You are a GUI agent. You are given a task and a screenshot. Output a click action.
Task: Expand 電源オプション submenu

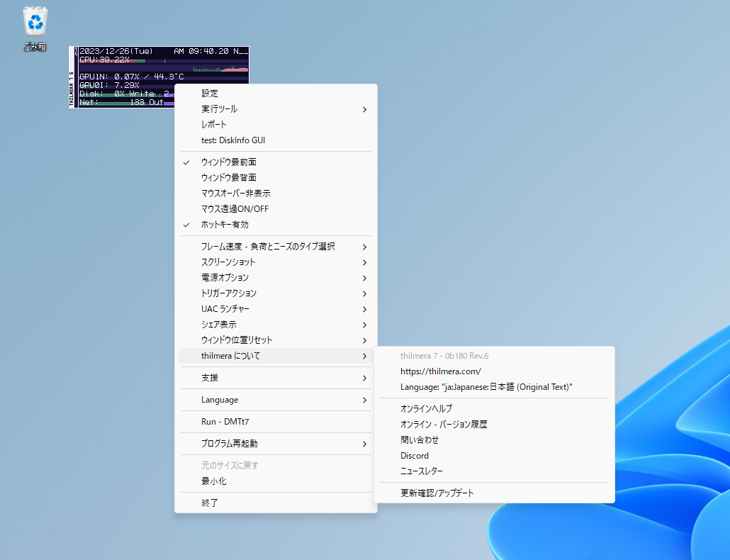click(x=276, y=277)
